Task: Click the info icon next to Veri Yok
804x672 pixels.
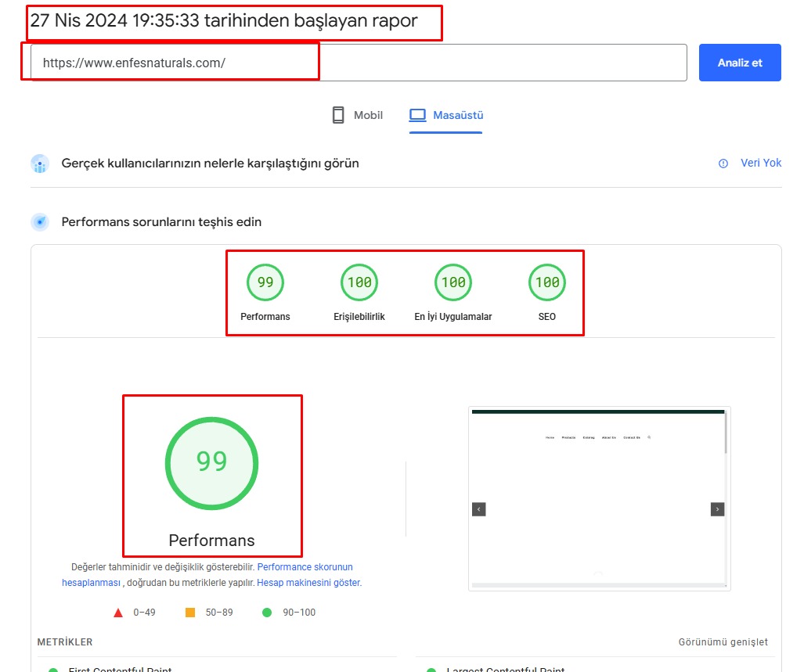Action: click(723, 164)
